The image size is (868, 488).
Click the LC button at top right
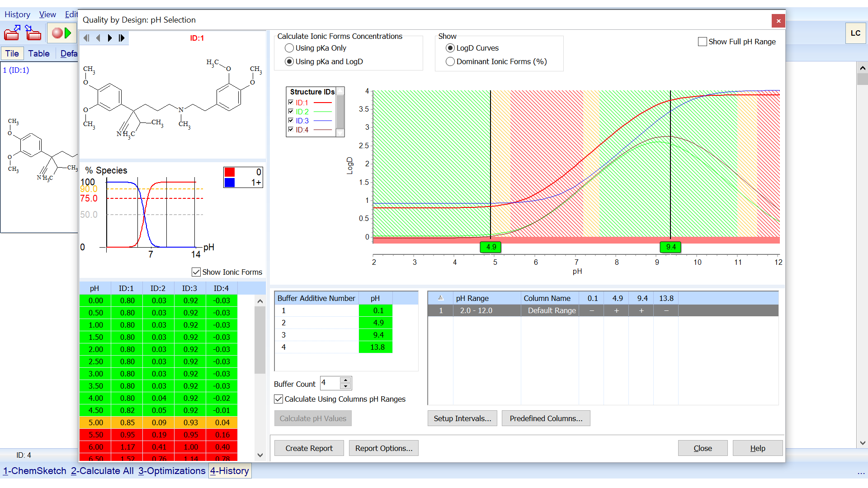tap(855, 33)
